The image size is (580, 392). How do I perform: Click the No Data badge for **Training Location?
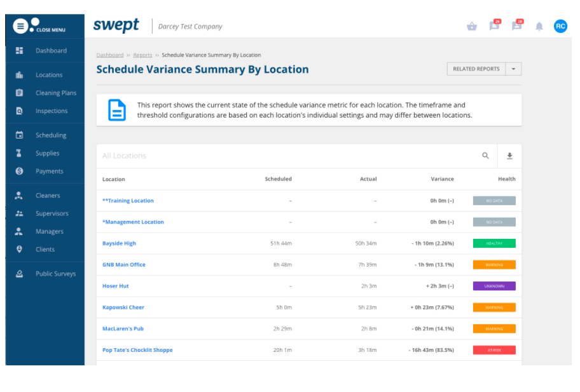(494, 201)
